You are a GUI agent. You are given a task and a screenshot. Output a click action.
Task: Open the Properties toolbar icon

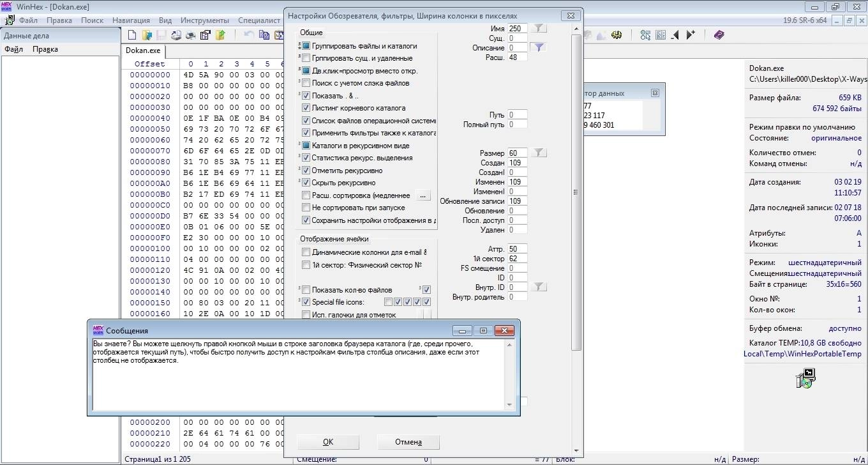(205, 35)
